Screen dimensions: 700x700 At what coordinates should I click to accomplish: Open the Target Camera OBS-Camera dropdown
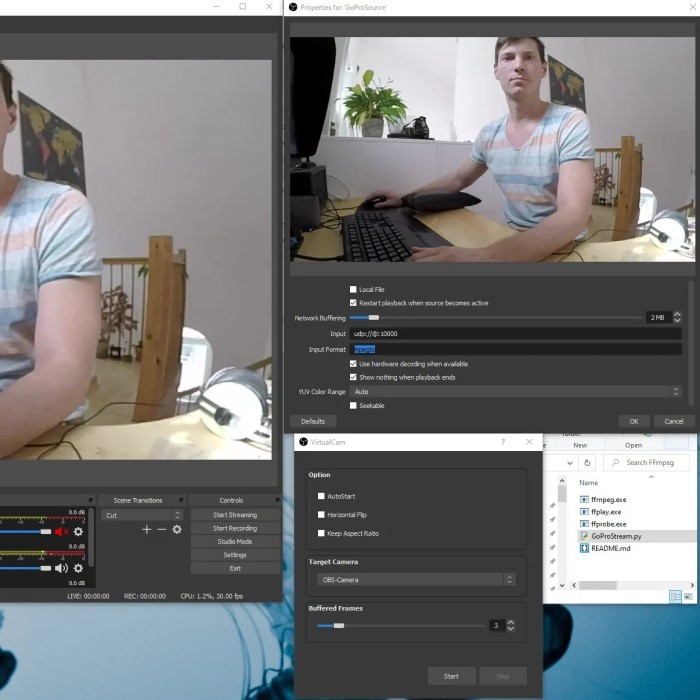pyautogui.click(x=416, y=579)
